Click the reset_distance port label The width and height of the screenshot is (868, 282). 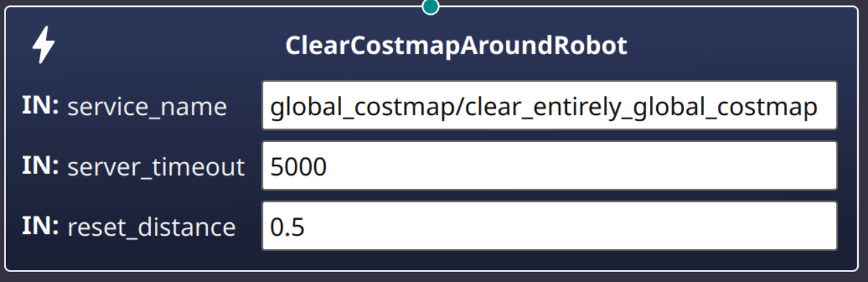click(151, 227)
